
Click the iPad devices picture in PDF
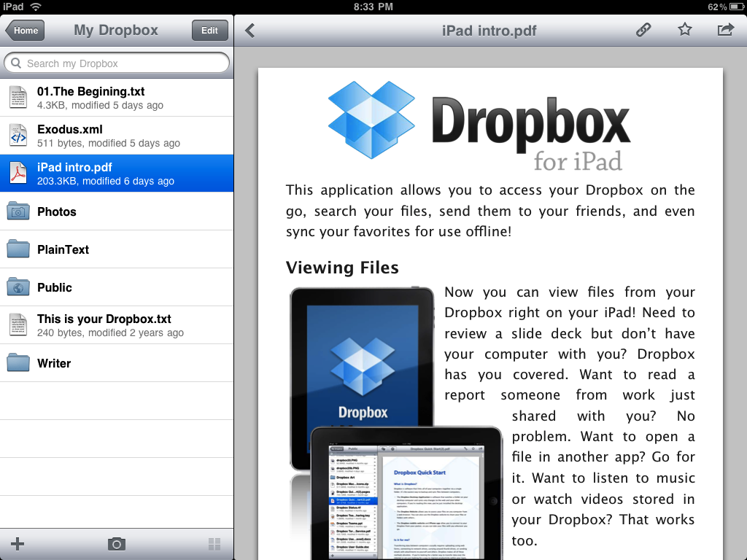tap(395, 423)
